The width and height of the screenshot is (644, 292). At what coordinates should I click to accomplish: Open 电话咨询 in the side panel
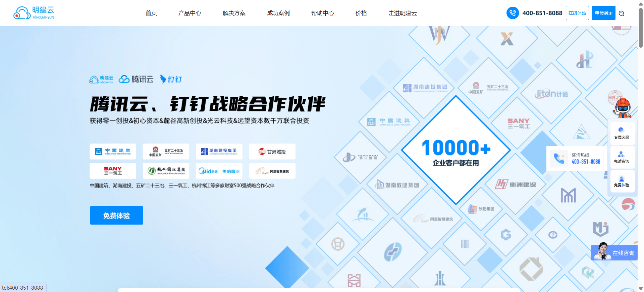[622, 157]
